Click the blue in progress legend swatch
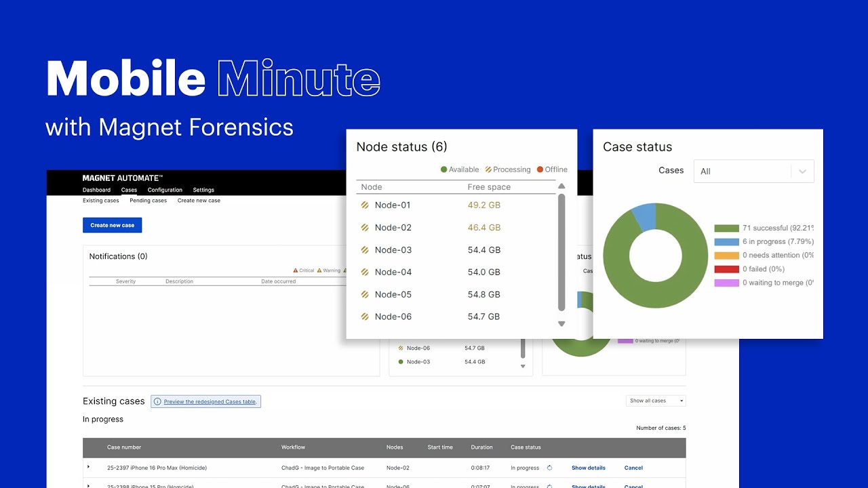This screenshot has height=488, width=868. [x=726, y=242]
